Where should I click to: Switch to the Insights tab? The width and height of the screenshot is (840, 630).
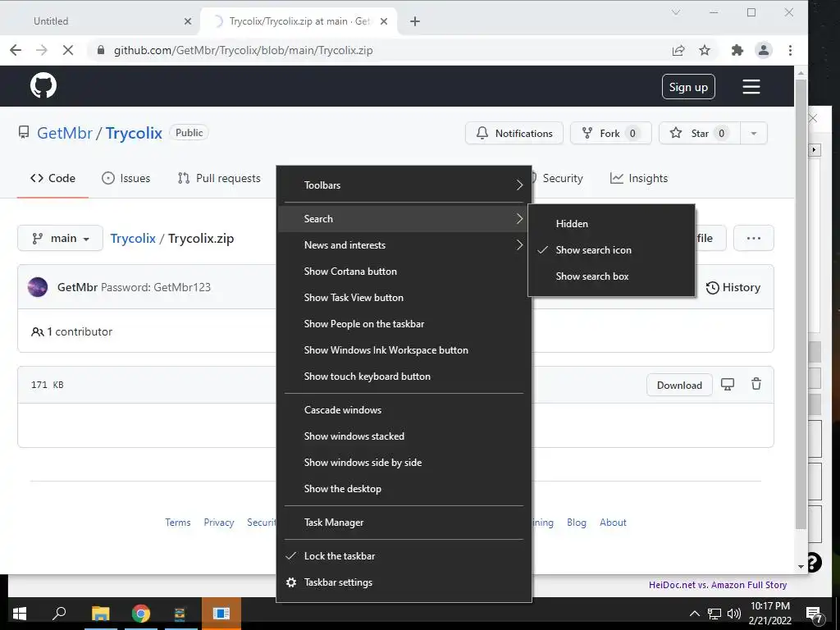pos(639,178)
